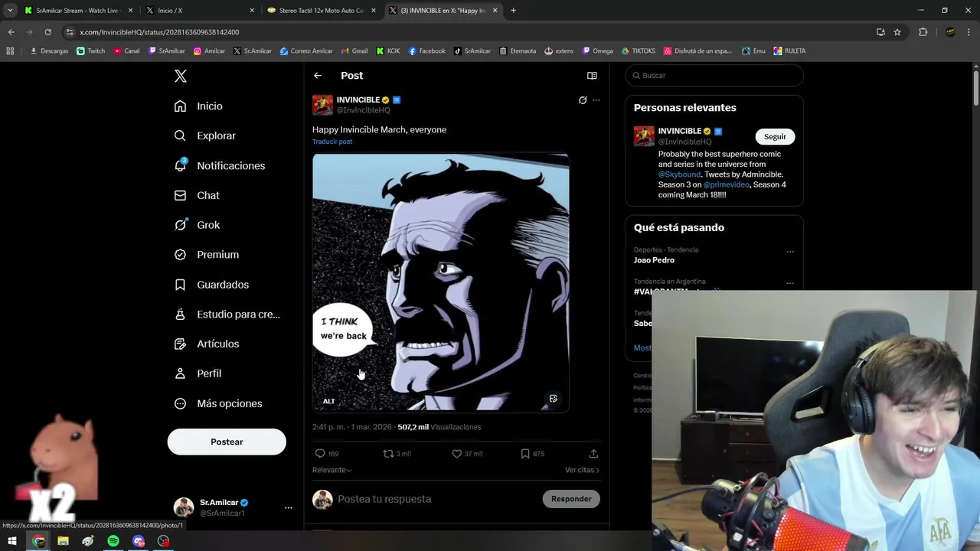Click Grok explain icon on the post

pos(583,100)
